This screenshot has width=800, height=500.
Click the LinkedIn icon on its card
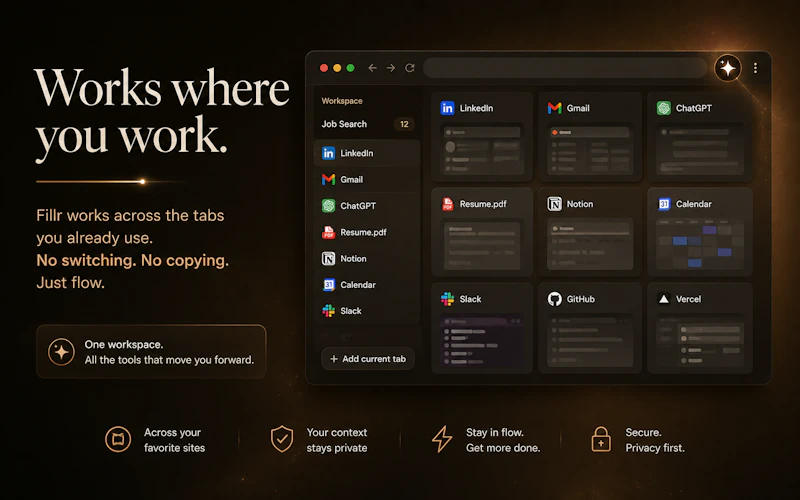pyautogui.click(x=447, y=108)
